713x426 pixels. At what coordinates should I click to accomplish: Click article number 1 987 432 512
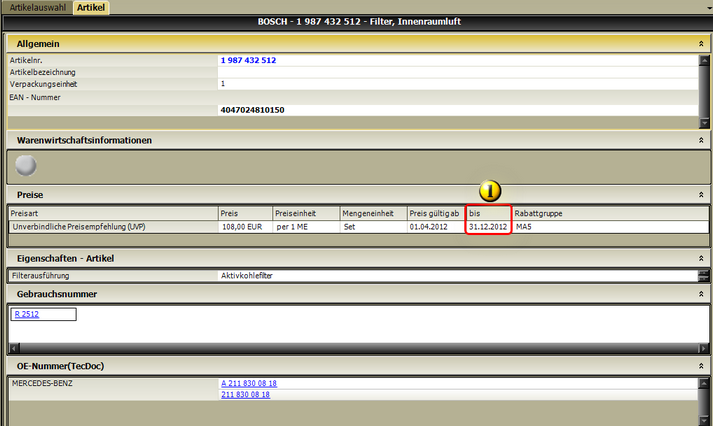pyautogui.click(x=248, y=60)
